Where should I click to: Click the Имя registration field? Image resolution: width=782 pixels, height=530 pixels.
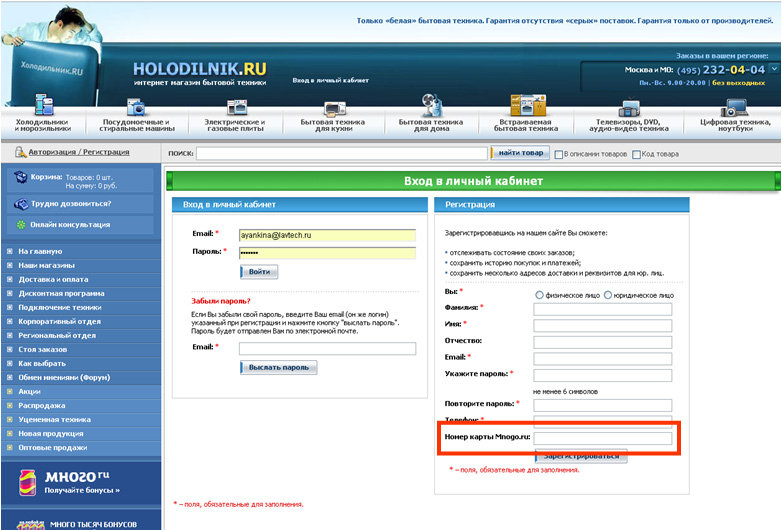tap(602, 326)
